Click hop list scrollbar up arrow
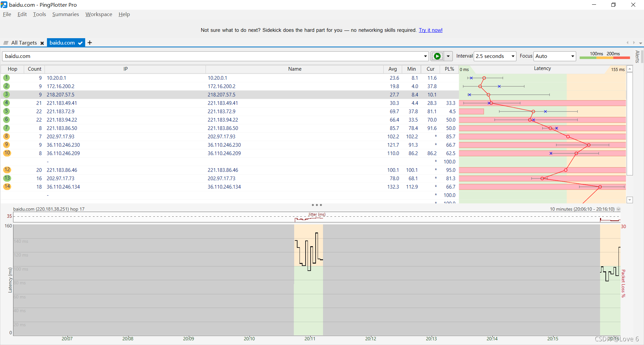This screenshot has height=345, width=644. click(x=630, y=69)
